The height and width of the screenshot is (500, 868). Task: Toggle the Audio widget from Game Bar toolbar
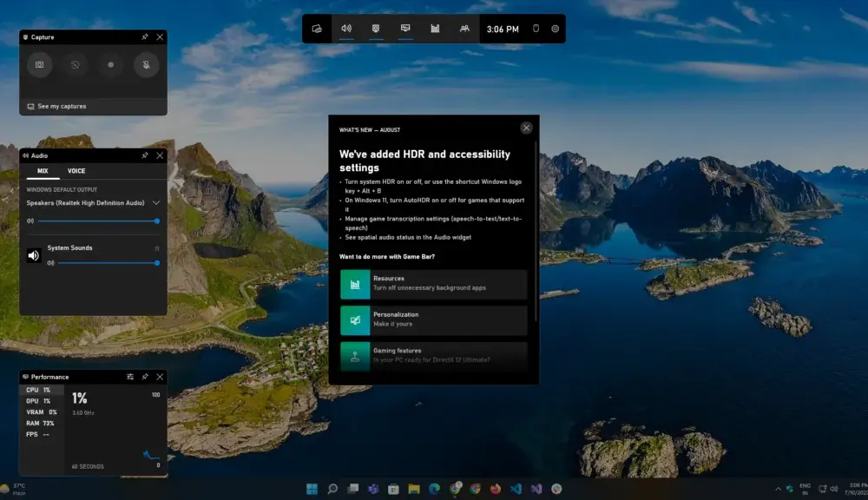coord(346,29)
